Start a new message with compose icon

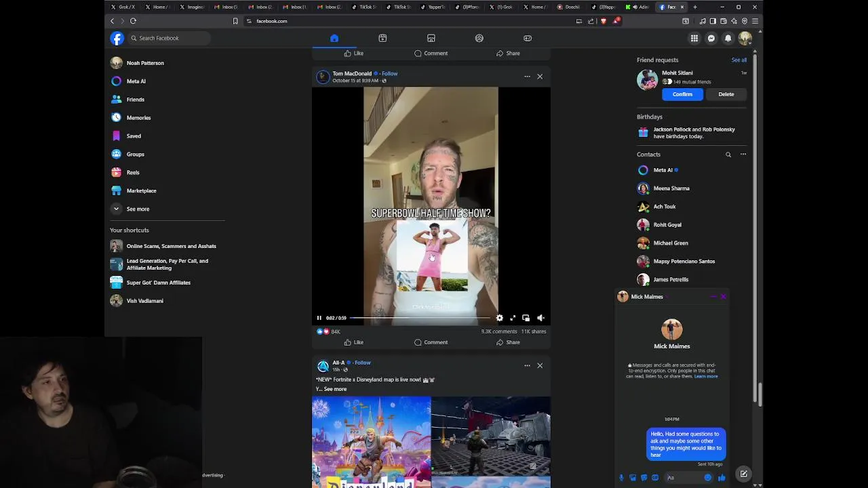pos(743,474)
